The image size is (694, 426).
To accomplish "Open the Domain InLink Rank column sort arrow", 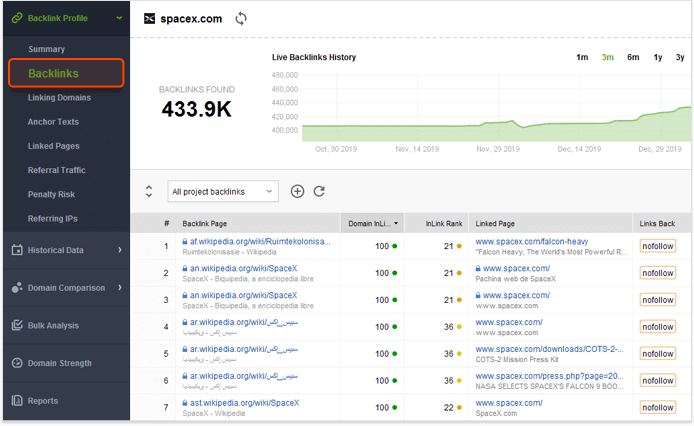I will [x=396, y=224].
